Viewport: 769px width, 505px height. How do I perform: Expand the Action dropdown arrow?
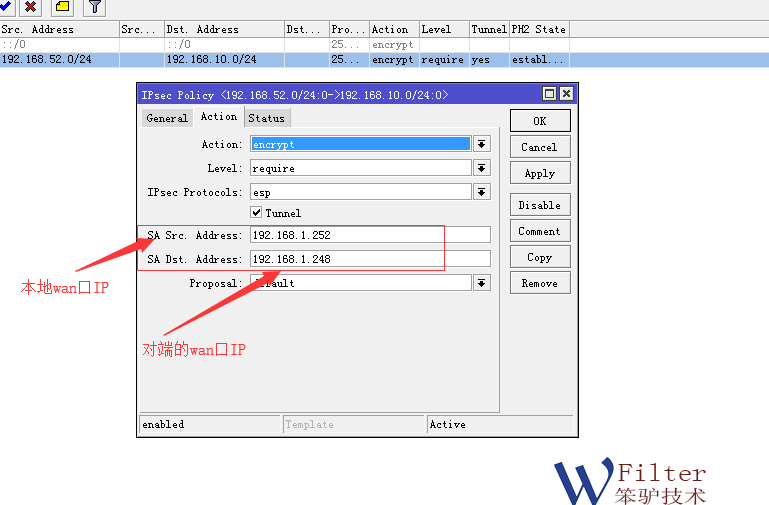tap(482, 144)
